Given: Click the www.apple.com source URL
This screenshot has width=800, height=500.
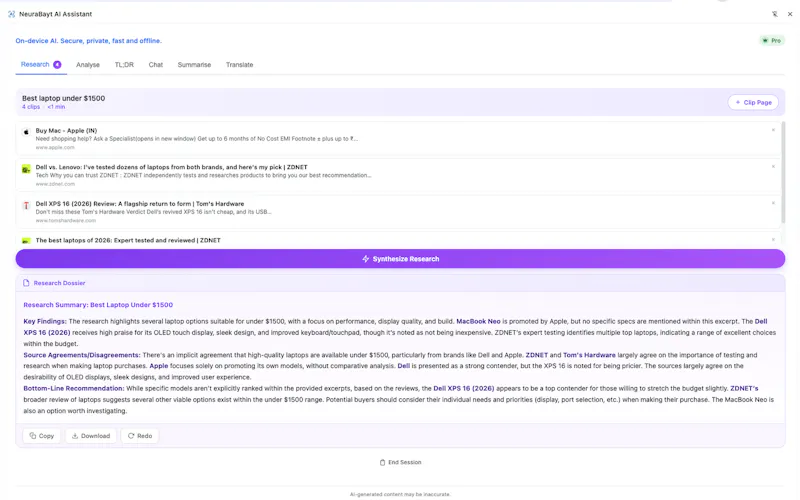Looking at the screenshot, I should (55, 147).
